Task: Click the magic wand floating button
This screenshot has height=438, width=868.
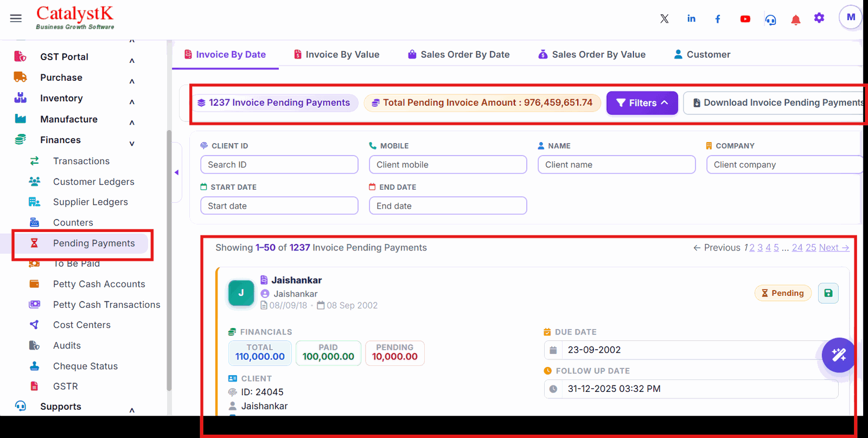Action: point(839,355)
